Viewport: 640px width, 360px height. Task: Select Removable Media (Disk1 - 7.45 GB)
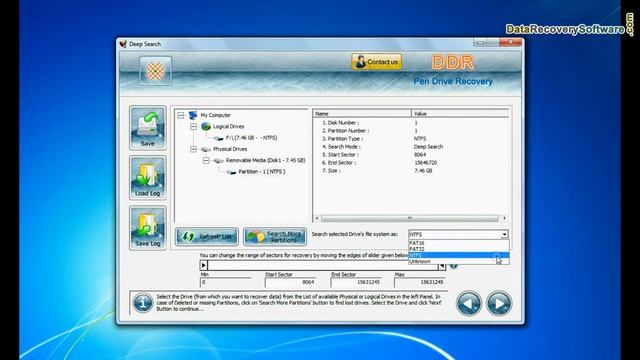click(265, 160)
